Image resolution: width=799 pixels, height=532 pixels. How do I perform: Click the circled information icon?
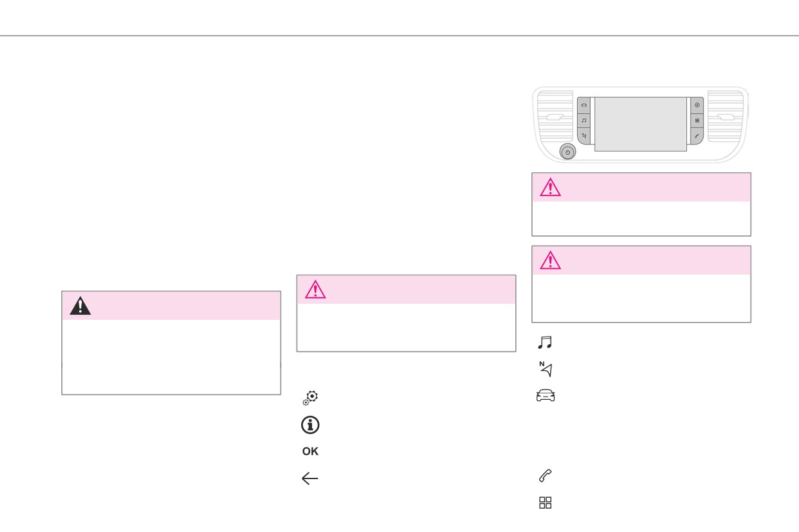[x=310, y=425]
